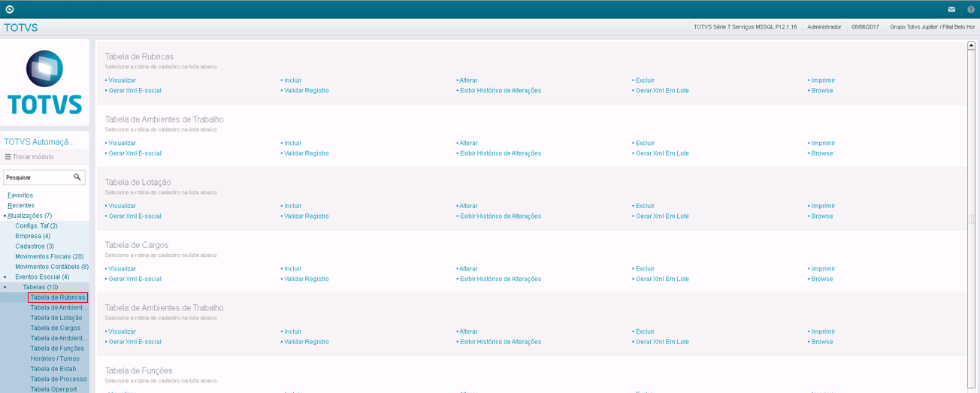Open Tabela de Estab. in sidebar
980x393 pixels.
[54, 369]
